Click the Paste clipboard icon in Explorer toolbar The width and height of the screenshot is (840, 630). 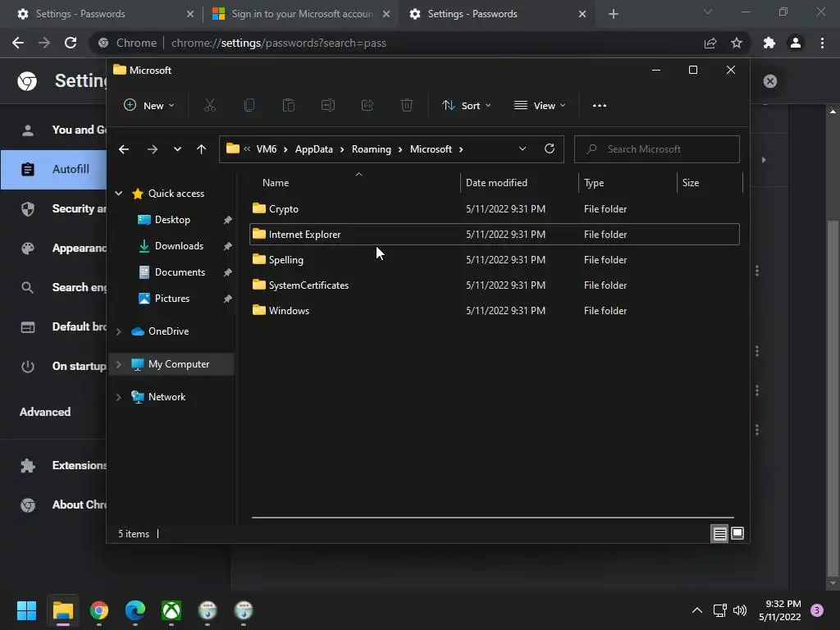[x=288, y=106]
